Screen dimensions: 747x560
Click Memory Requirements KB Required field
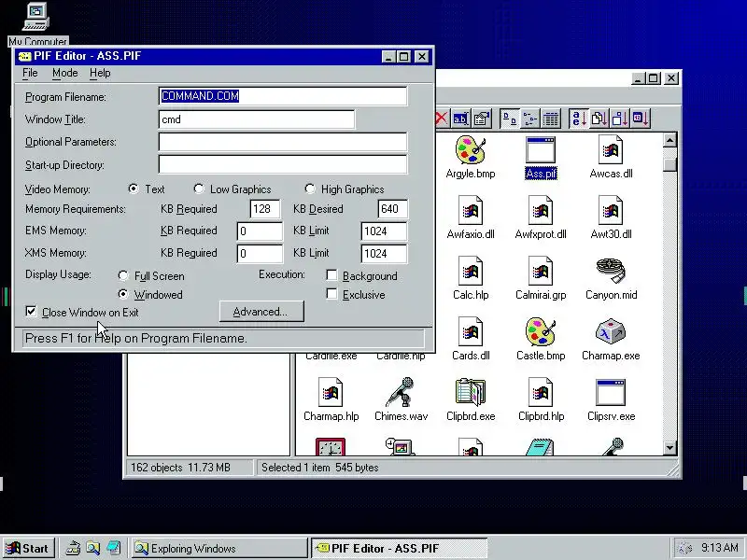point(265,209)
